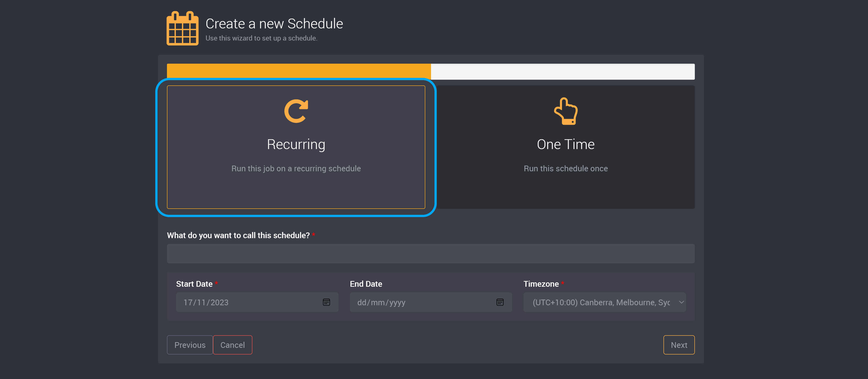Screen dimensions: 868x379
Task: Go back with the Previous button
Action: point(190,345)
